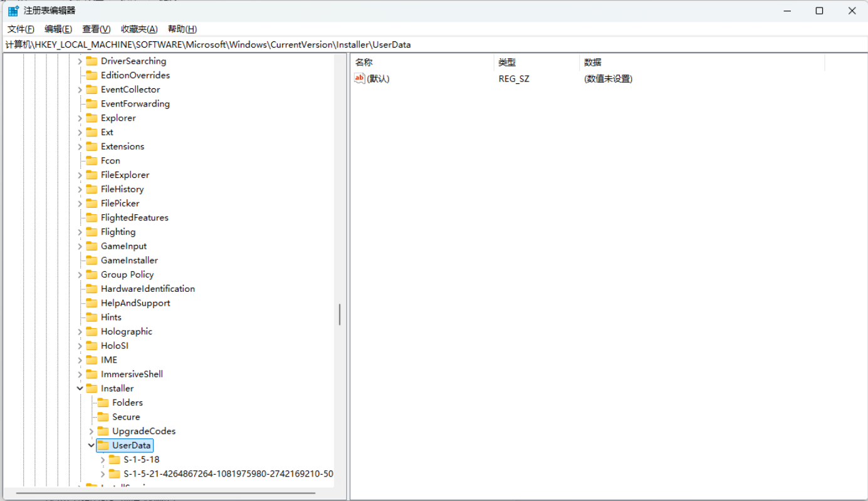Screen dimensions: 868x501
Task: Expand the S-1-5-21 user SID key
Action: (103, 474)
